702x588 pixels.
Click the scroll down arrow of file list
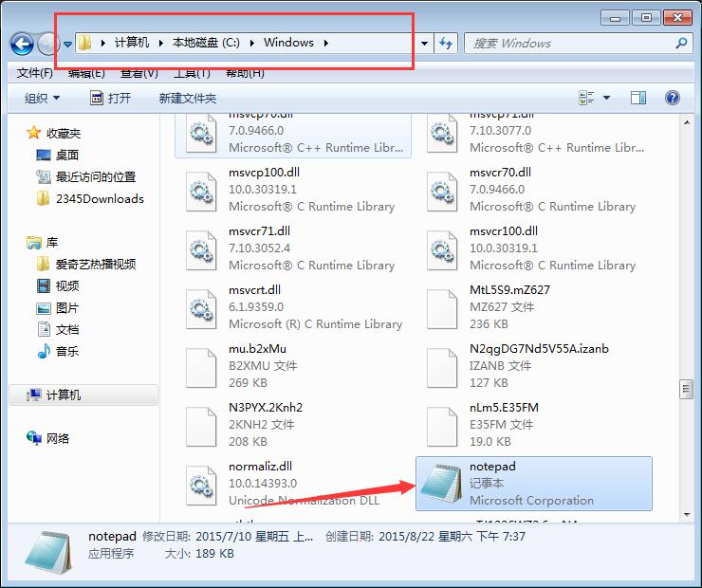(687, 515)
